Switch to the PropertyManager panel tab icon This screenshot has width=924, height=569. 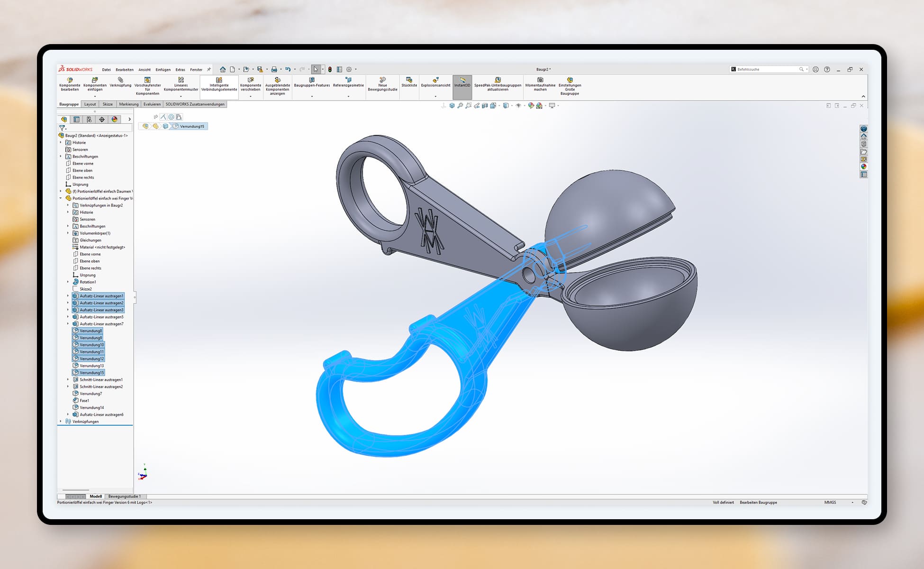pyautogui.click(x=76, y=119)
